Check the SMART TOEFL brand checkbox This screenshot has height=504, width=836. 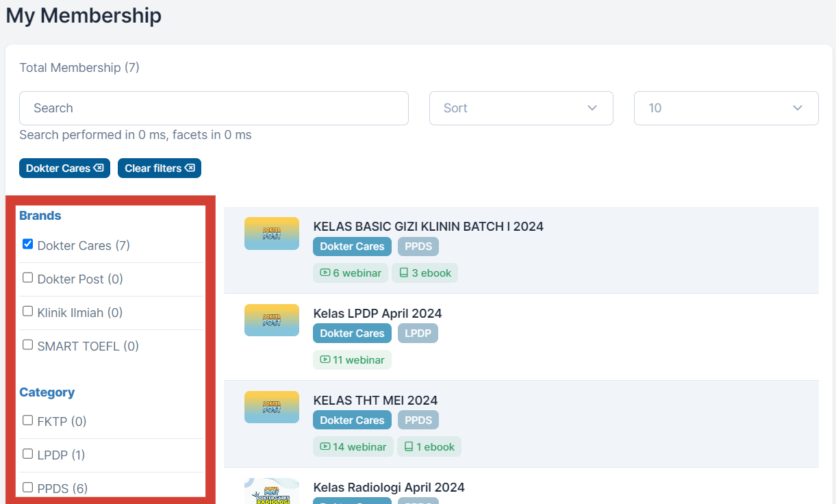[x=28, y=345]
